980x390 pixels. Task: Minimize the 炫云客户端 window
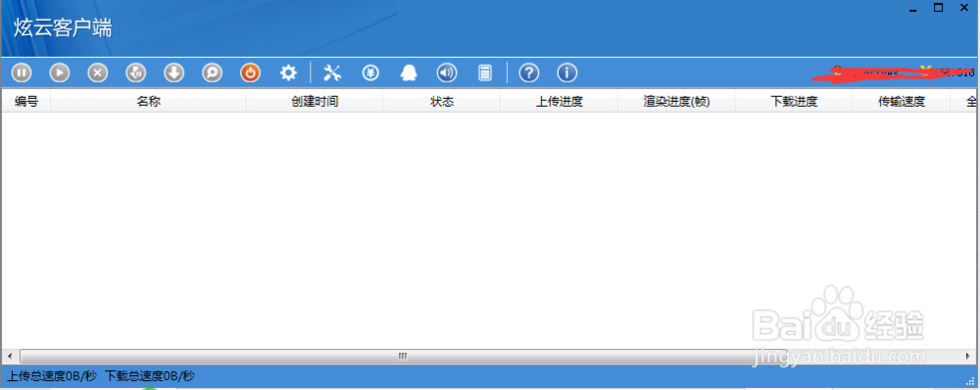(x=913, y=10)
